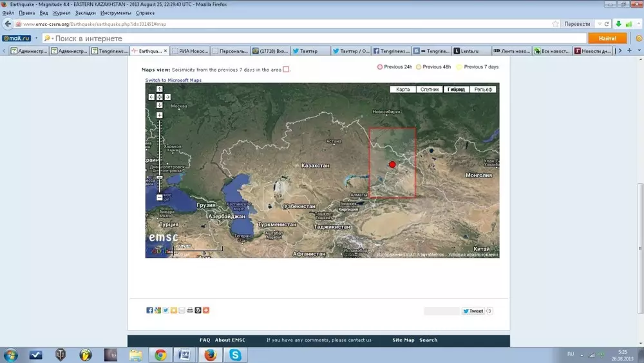Open the URL history dropdown arrow

[598, 24]
